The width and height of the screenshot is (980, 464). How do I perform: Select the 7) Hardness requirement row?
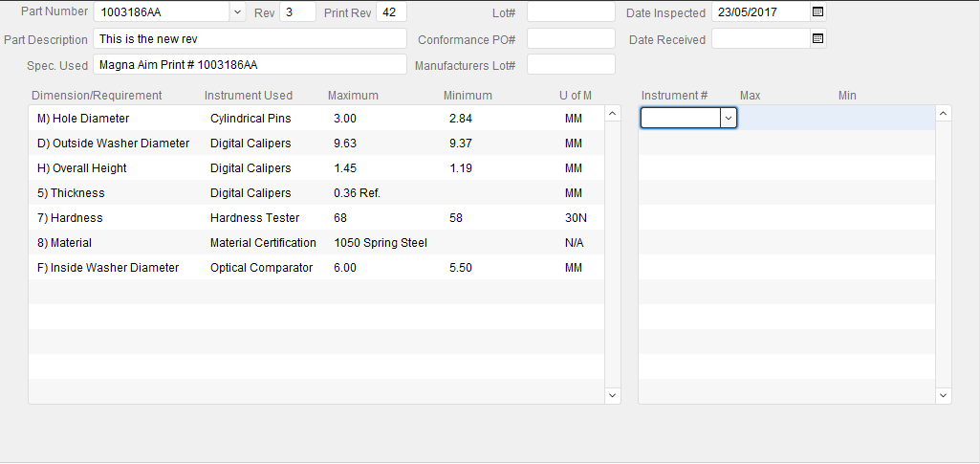tap(316, 217)
